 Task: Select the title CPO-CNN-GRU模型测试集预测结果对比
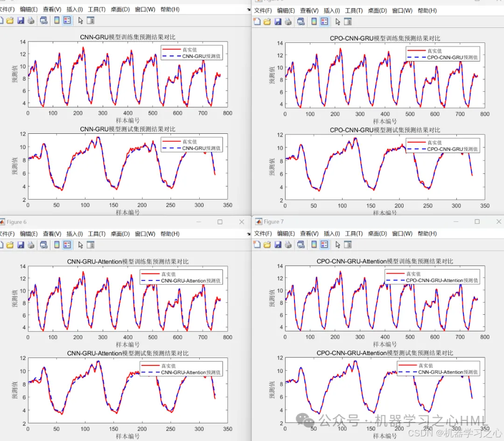click(385, 130)
